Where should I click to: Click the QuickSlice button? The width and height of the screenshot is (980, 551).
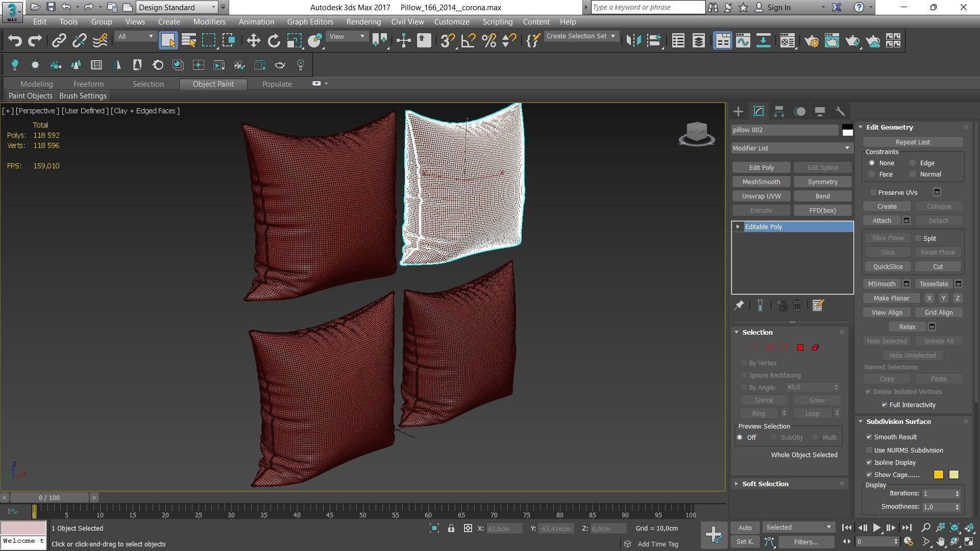point(888,266)
